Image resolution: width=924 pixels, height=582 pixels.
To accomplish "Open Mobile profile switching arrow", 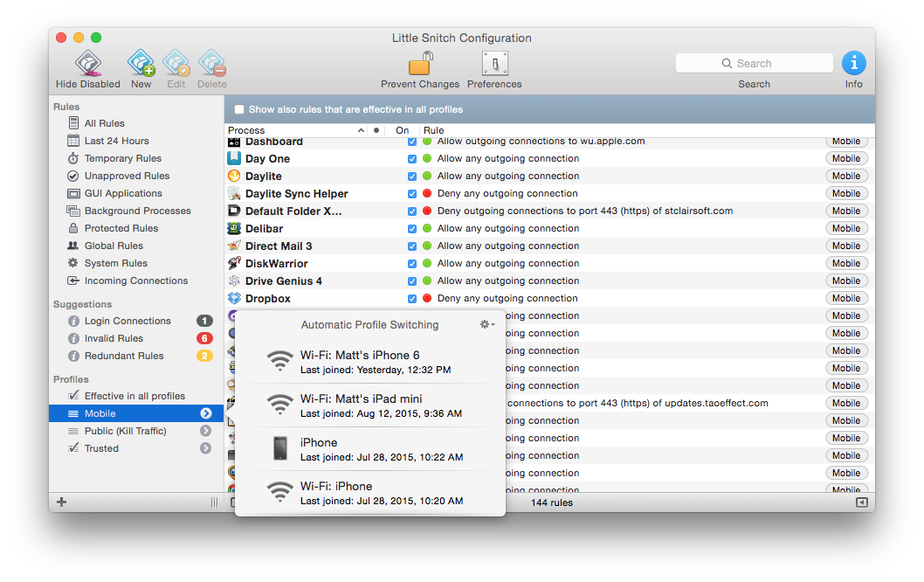I will point(205,413).
